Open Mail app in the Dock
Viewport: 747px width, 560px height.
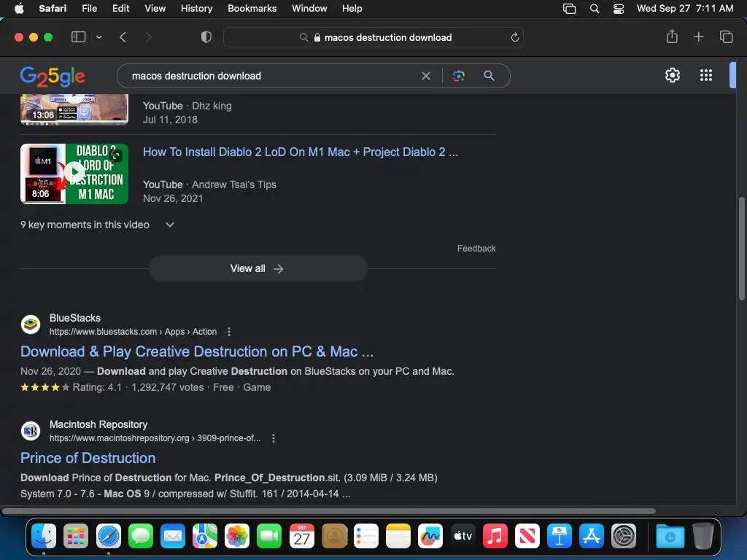172,536
